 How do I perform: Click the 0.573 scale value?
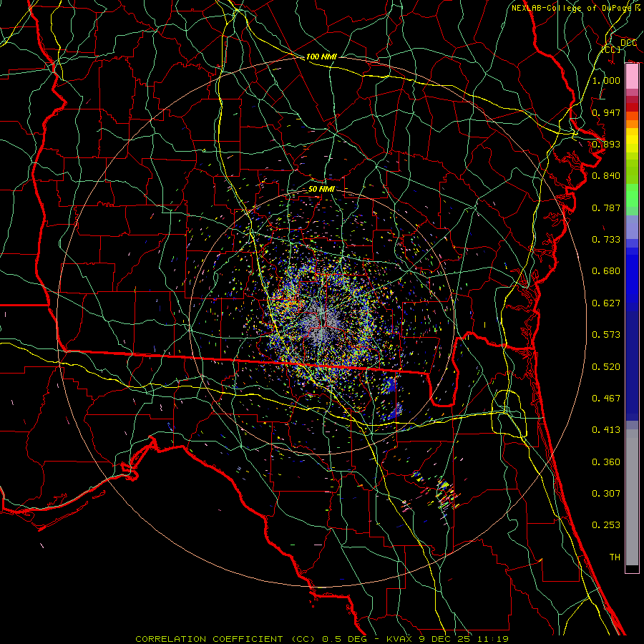pos(606,335)
